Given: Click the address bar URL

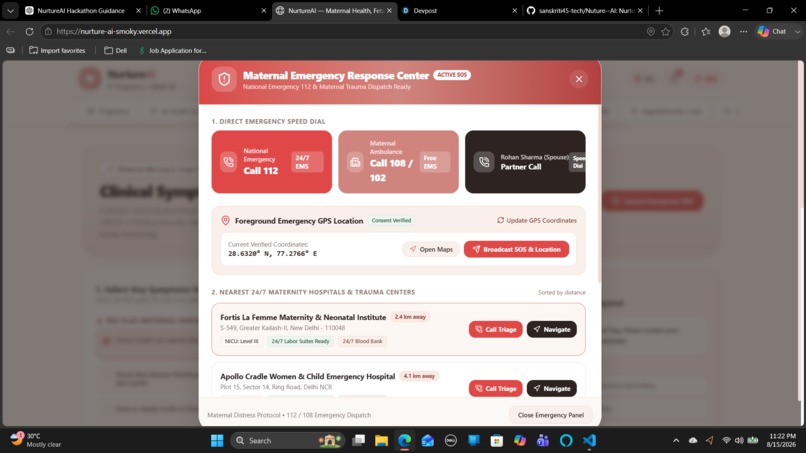Looking at the screenshot, I should point(114,31).
